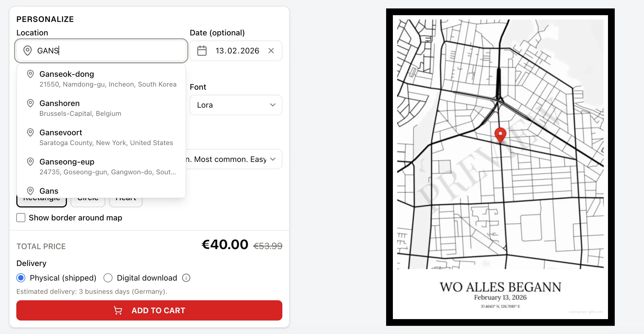Click the shopping cart icon on button
Image resolution: width=644 pixels, height=334 pixels.
click(118, 310)
